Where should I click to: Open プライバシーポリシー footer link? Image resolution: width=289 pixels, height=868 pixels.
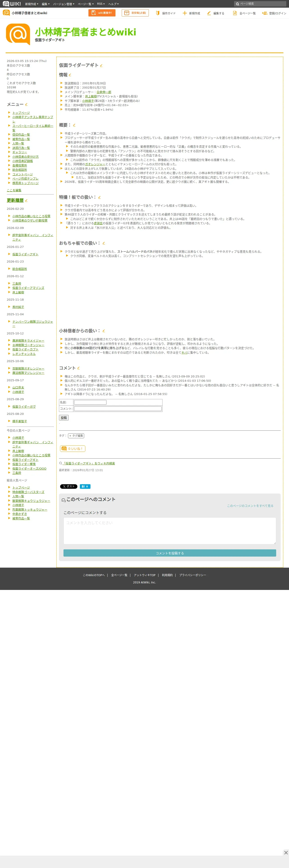point(192,575)
